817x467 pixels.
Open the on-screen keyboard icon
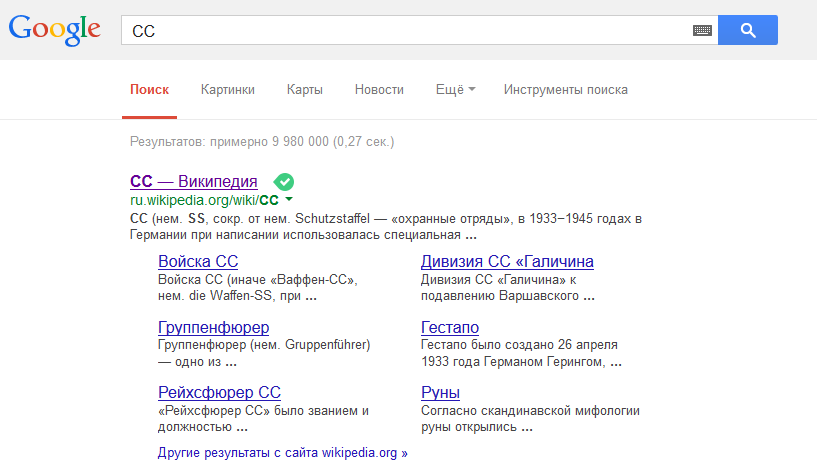pyautogui.click(x=702, y=30)
